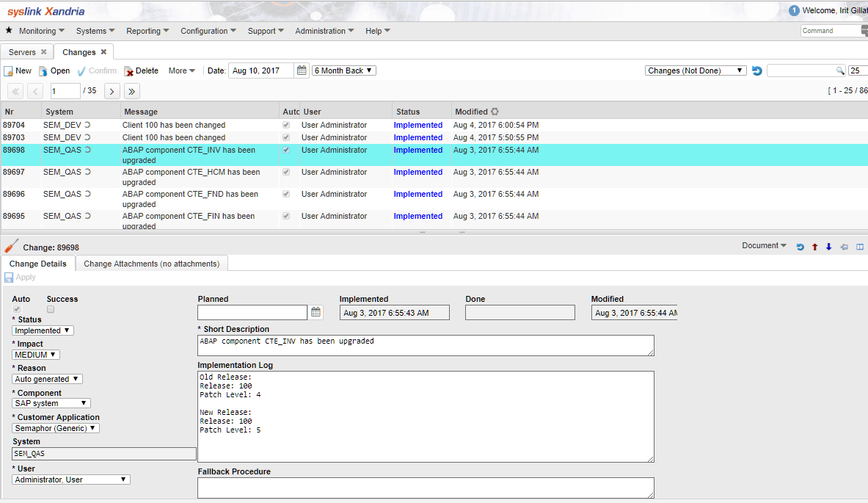Toggle the Success checkbox
868x503 pixels.
point(51,310)
